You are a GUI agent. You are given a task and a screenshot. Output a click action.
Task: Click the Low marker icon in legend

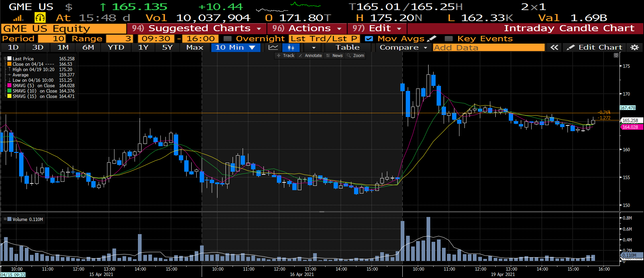point(9,80)
